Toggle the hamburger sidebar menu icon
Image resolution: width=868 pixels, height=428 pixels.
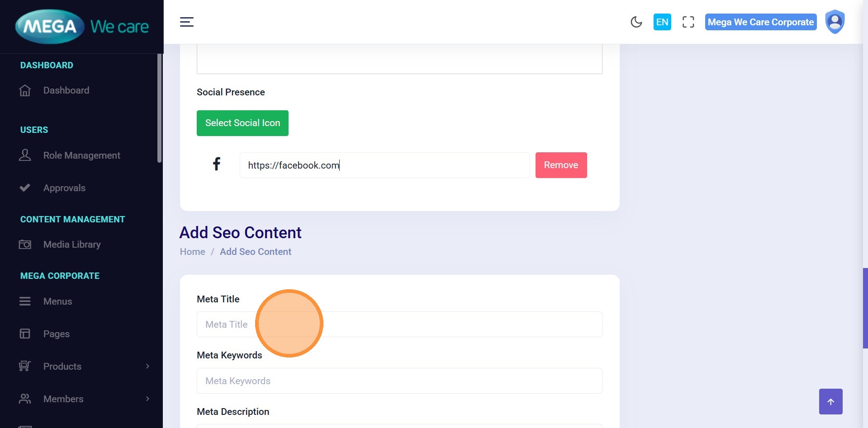[186, 22]
